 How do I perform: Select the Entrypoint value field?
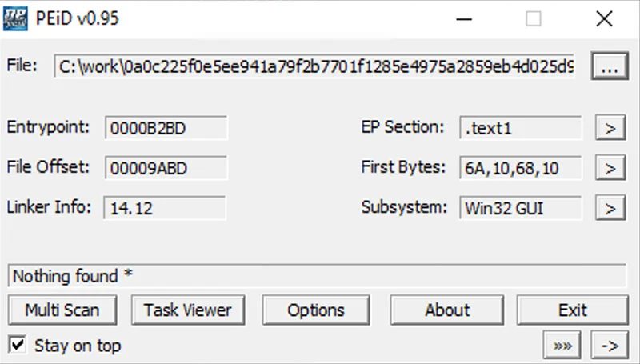point(166,128)
